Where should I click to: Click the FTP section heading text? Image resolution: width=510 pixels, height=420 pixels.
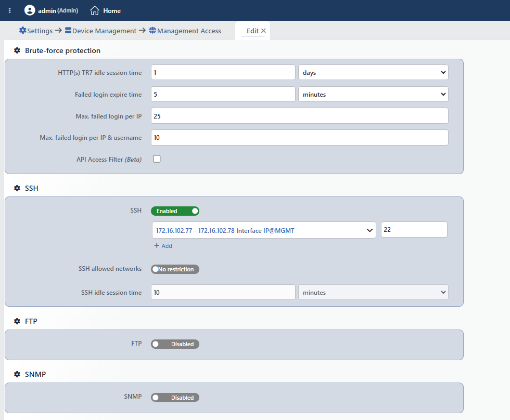(x=31, y=321)
